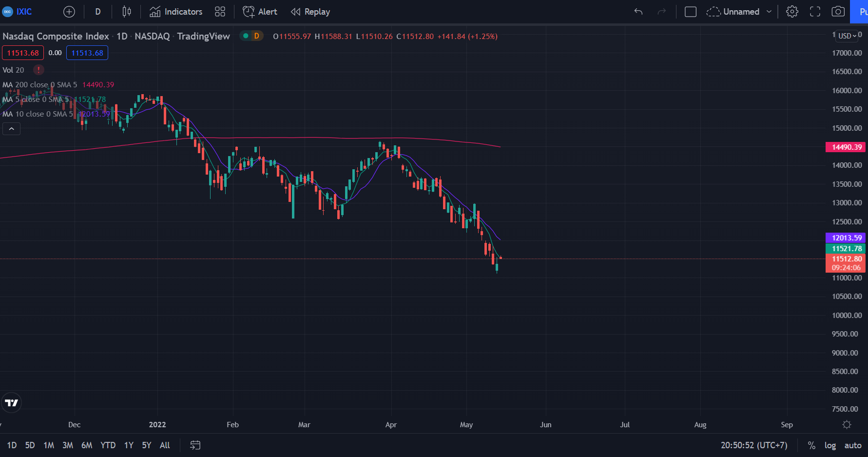
Task: Set range to 1M
Action: click(x=49, y=445)
